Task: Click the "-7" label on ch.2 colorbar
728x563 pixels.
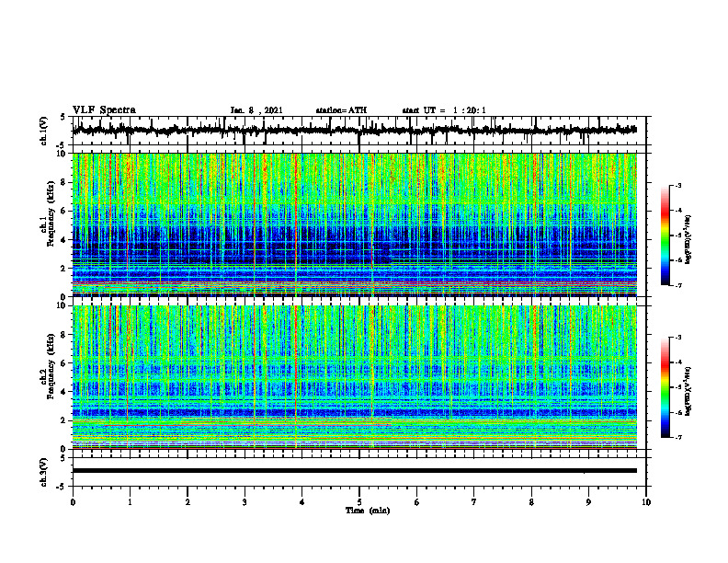Action: point(677,438)
